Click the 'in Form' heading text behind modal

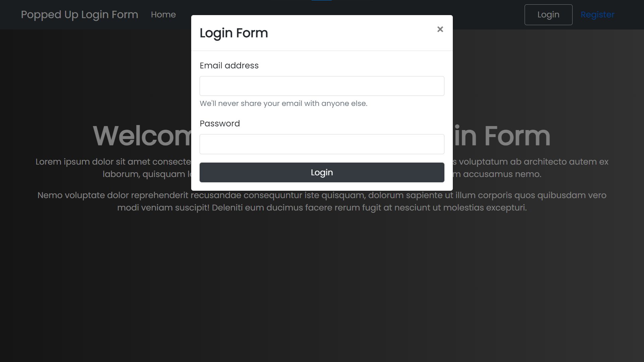coord(502,136)
